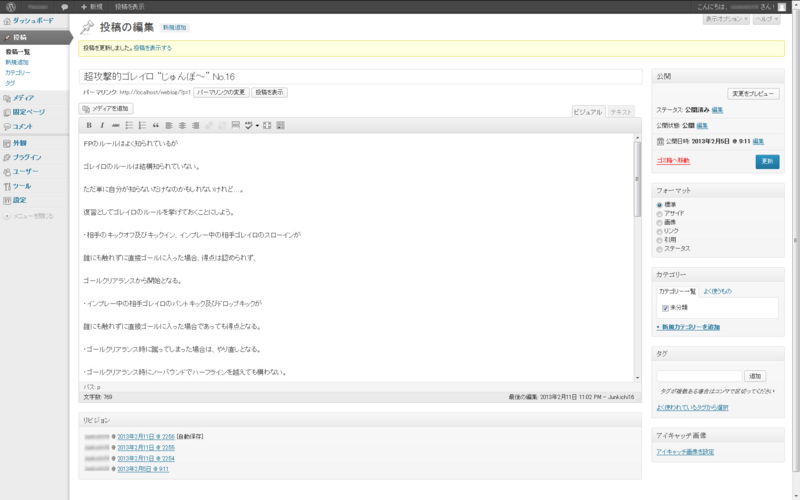This screenshot has height=500, width=800.
Task: Select the アサイド post format
Action: tap(659, 214)
